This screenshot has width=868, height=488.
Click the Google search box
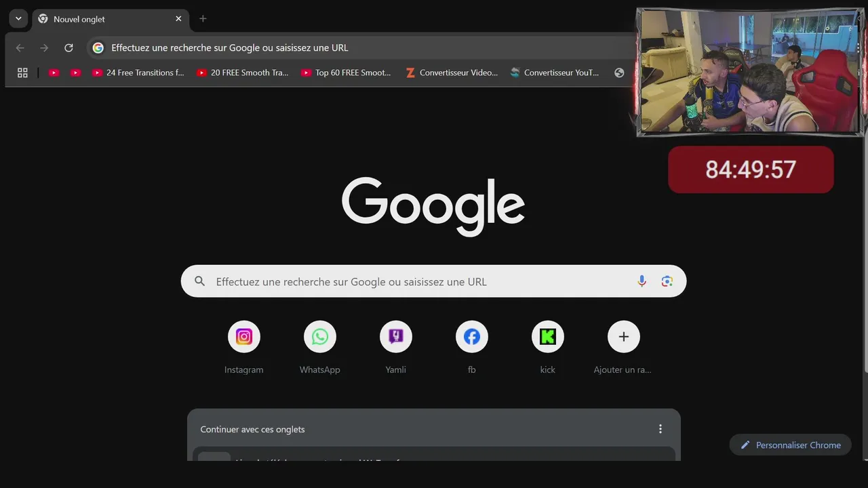pyautogui.click(x=433, y=281)
